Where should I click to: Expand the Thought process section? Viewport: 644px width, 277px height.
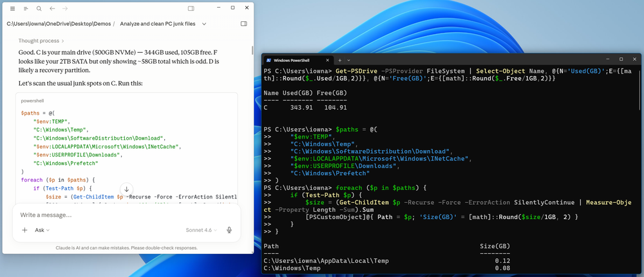click(x=41, y=41)
